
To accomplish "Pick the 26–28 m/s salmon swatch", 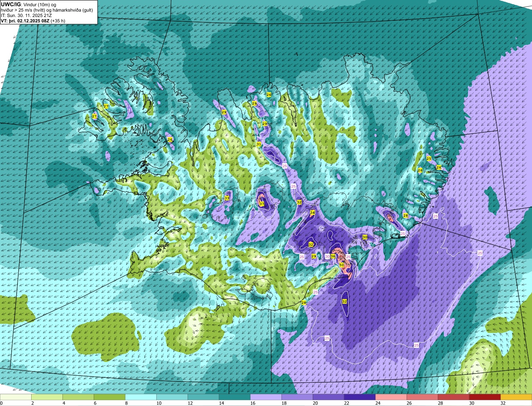I will click(422, 397).
